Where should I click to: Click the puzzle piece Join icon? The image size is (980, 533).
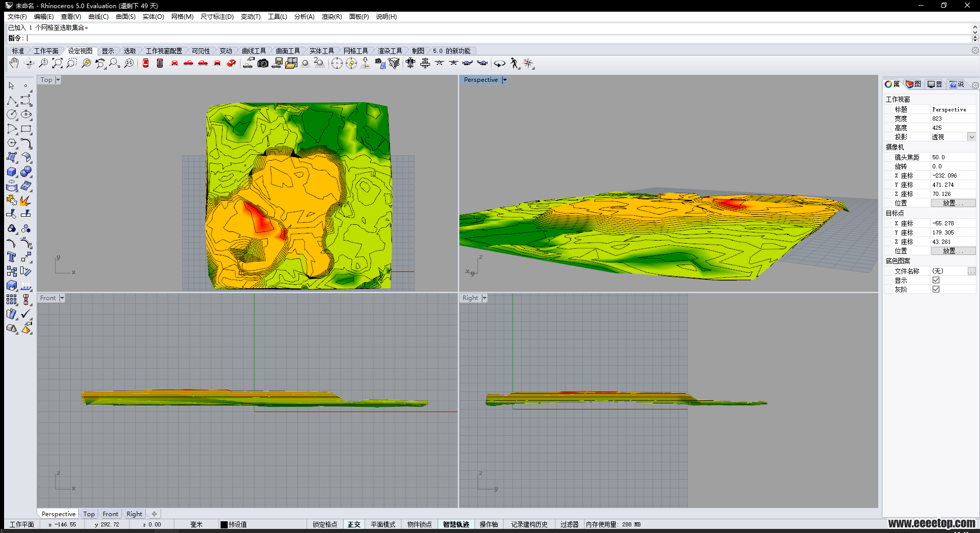pos(12,200)
